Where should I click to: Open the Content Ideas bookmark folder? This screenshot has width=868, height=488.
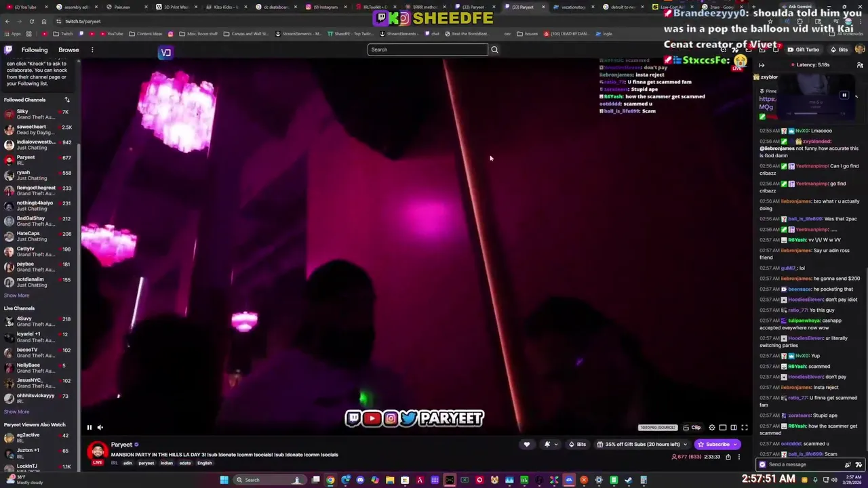pyautogui.click(x=145, y=34)
